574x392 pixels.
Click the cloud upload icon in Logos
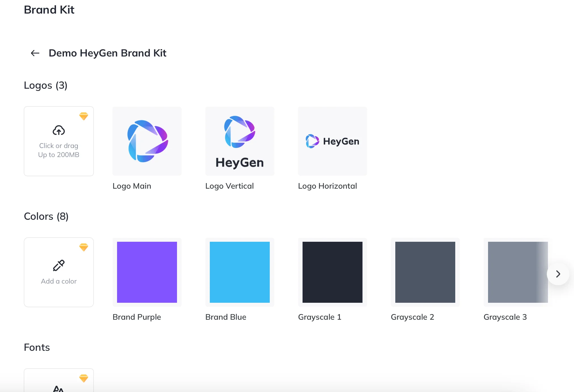click(x=59, y=130)
